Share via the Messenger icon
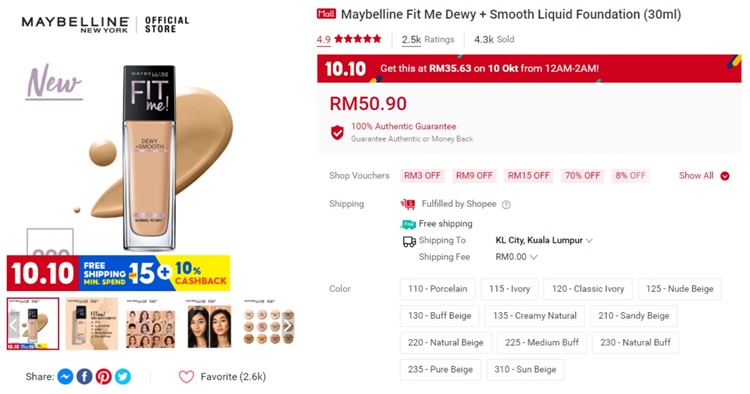The width and height of the screenshot is (750, 394). (x=66, y=377)
